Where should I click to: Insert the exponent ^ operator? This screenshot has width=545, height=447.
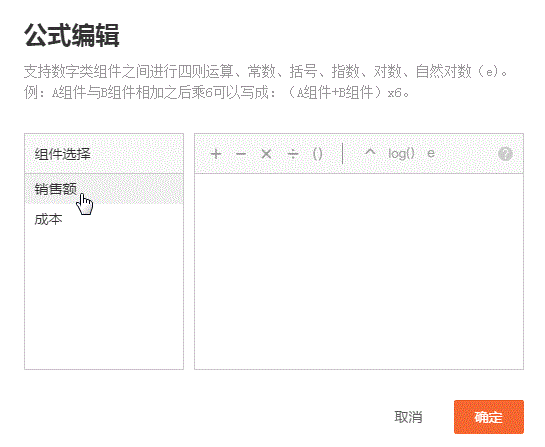(370, 152)
